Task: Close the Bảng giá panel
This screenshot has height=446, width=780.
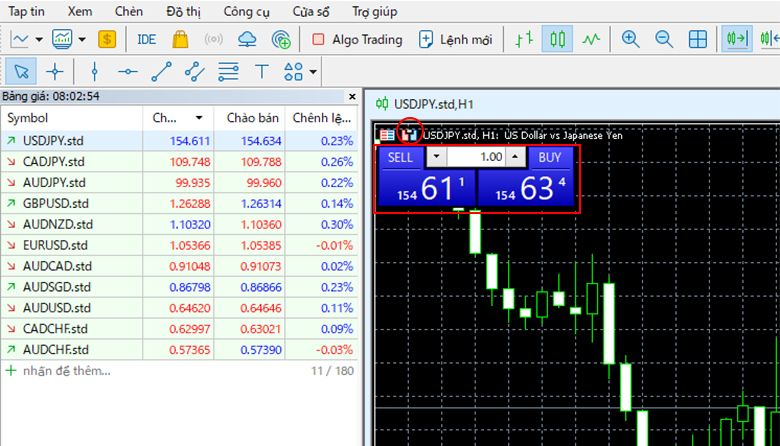Action: click(x=352, y=96)
